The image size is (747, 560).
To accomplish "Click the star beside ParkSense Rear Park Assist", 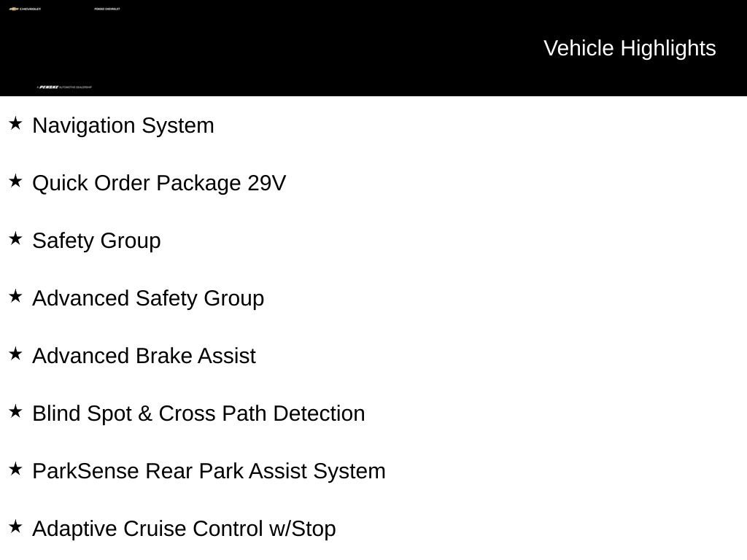I will [x=15, y=469].
